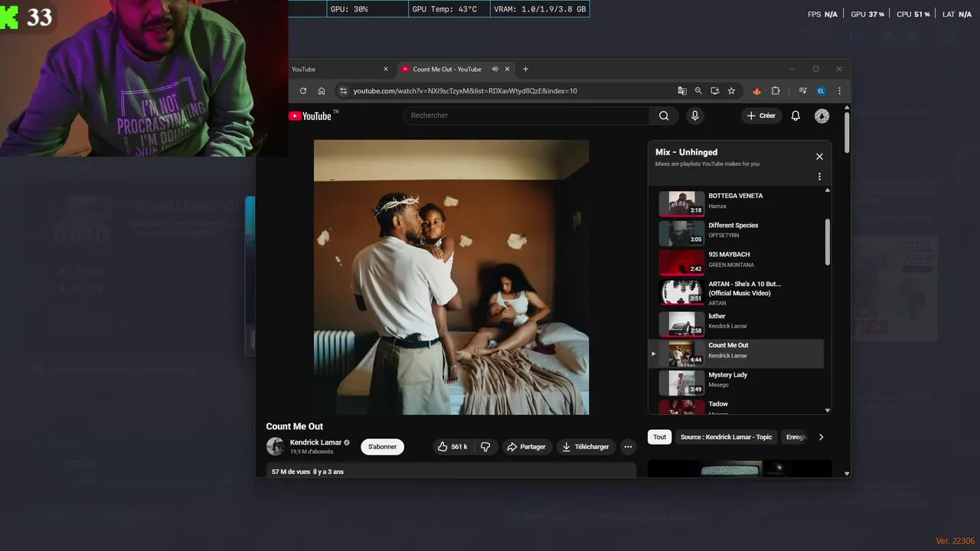Screen dimensions: 980x551
Task: Select the Enregistrés filter chip
Action: [795, 437]
